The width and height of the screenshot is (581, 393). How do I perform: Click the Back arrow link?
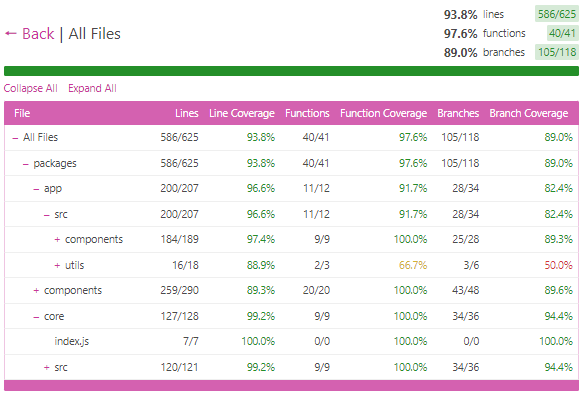[x=29, y=34]
